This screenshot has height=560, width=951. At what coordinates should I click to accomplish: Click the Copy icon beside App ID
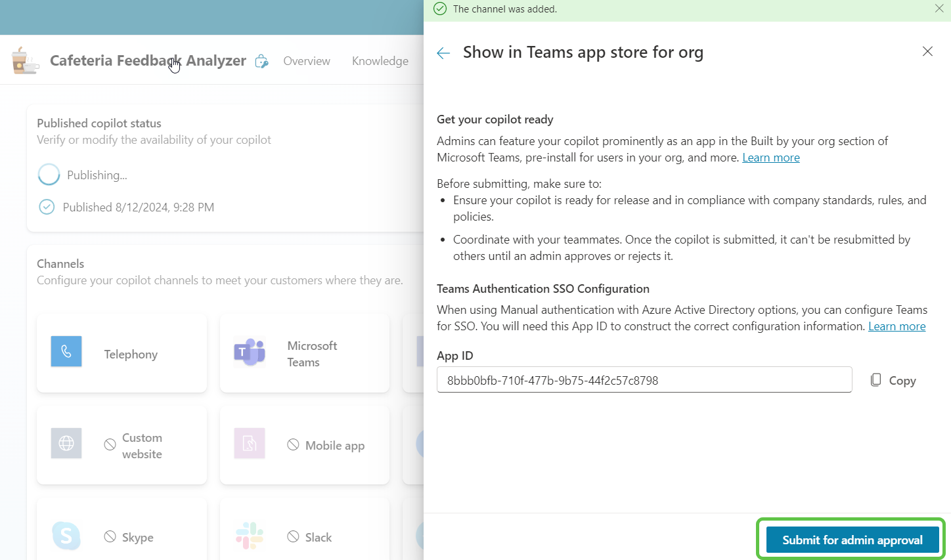pyautogui.click(x=875, y=380)
